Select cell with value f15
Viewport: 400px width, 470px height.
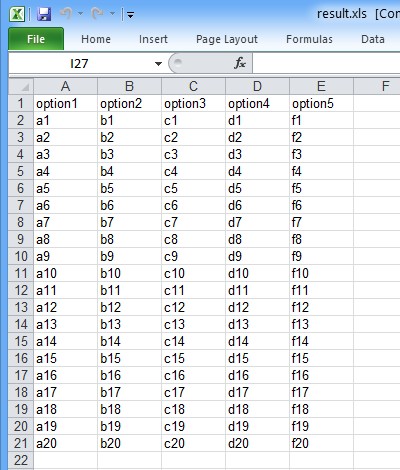321,358
